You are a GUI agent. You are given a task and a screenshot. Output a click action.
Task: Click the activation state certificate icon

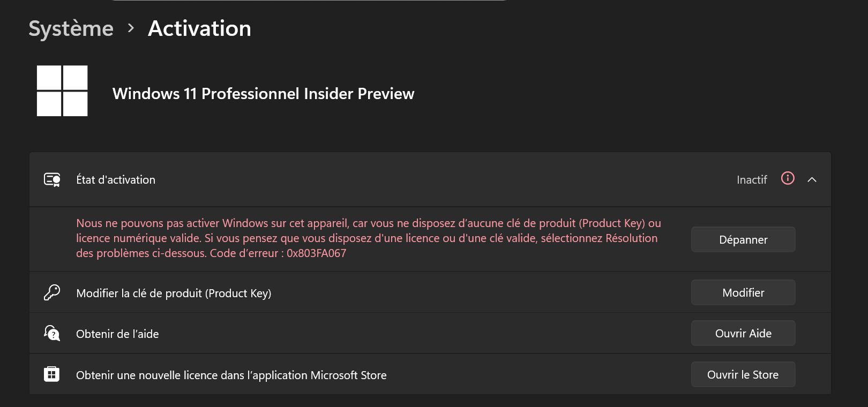coord(52,180)
